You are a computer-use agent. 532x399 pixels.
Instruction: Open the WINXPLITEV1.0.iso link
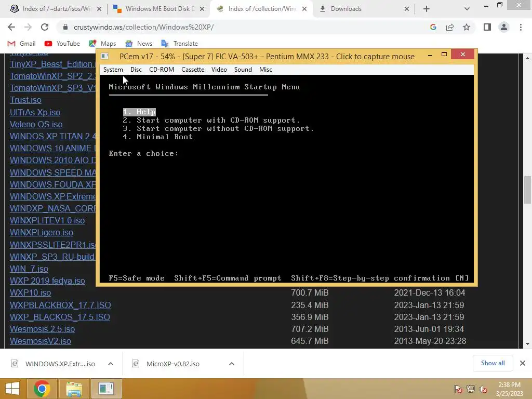(x=47, y=220)
